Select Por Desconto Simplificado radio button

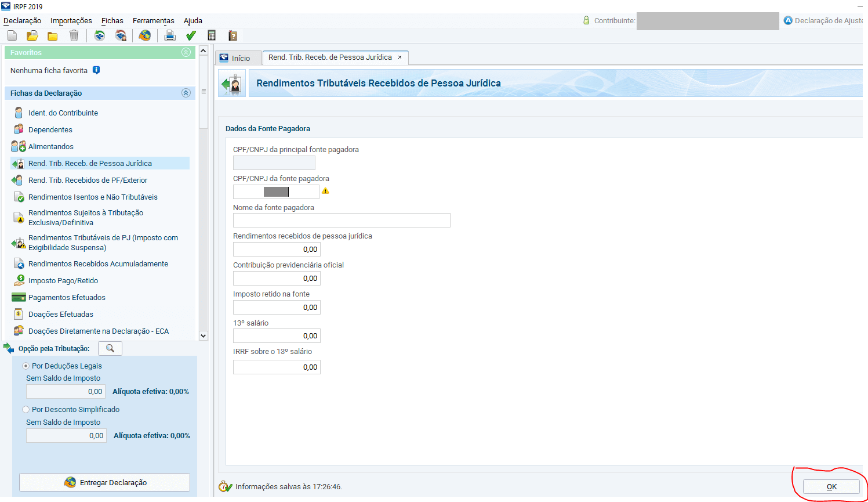26,410
